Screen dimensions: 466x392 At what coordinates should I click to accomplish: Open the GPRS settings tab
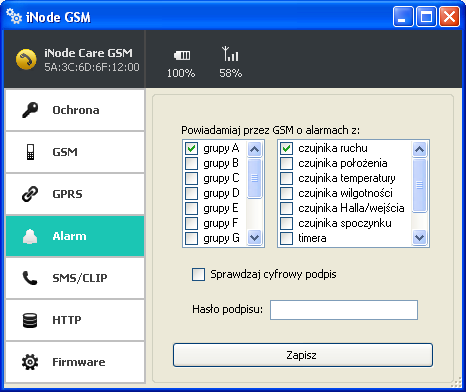pyautogui.click(x=75, y=194)
